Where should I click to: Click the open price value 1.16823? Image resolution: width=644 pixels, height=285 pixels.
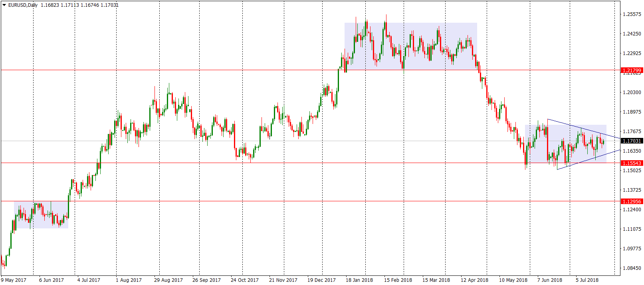tap(50, 5)
